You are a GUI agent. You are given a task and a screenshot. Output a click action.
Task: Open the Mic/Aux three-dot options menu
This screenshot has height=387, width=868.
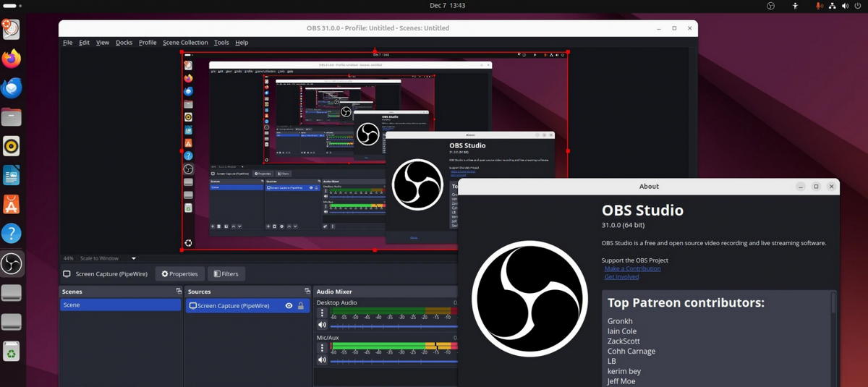(322, 348)
